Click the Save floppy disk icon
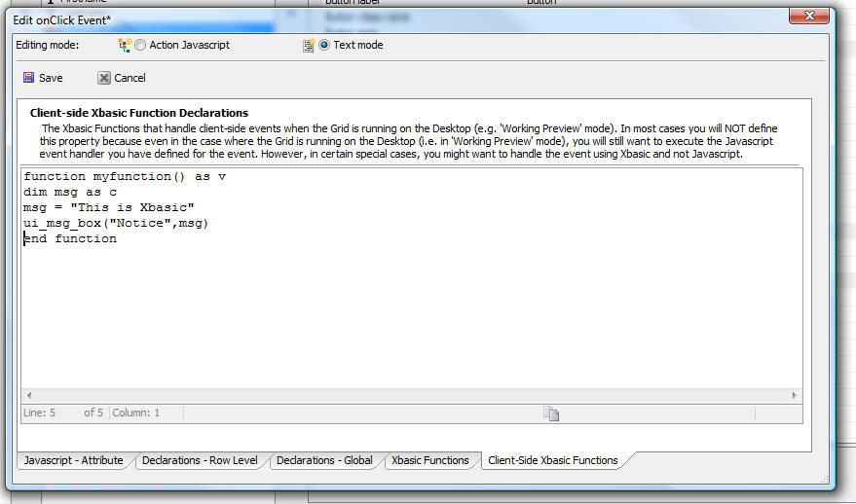Screen dimensions: 856x504 point(28,78)
